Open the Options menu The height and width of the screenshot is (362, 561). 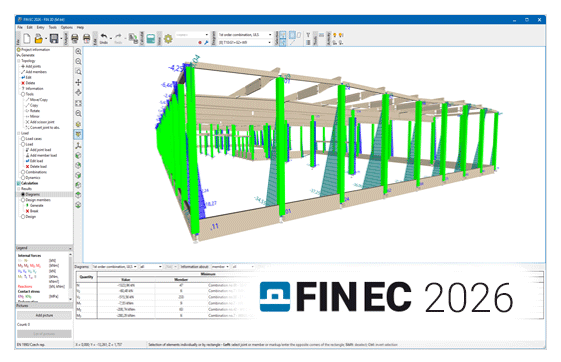click(x=67, y=27)
